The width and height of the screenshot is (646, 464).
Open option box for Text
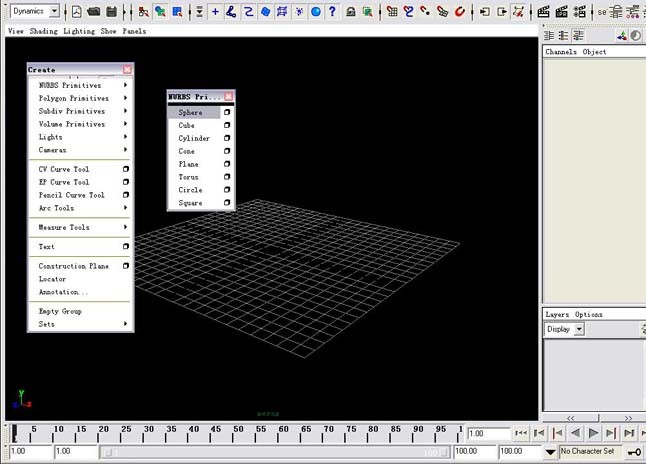[126, 246]
